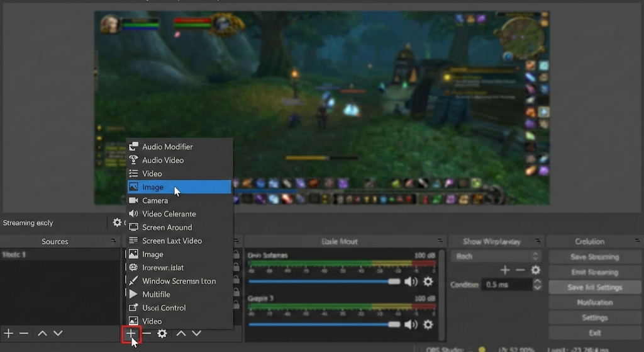The height and width of the screenshot is (352, 644).
Task: Click the plus button in leftmost Sources panel
Action: click(8, 333)
